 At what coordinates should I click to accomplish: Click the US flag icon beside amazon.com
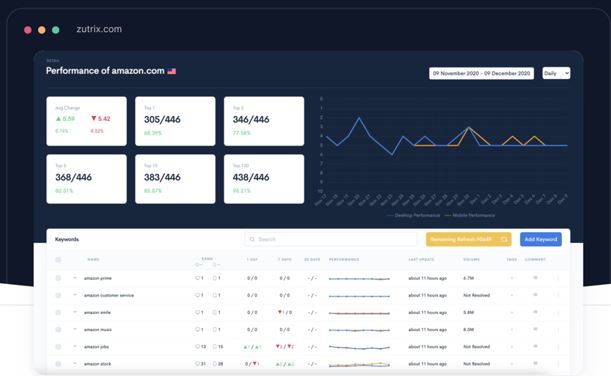pyautogui.click(x=171, y=71)
